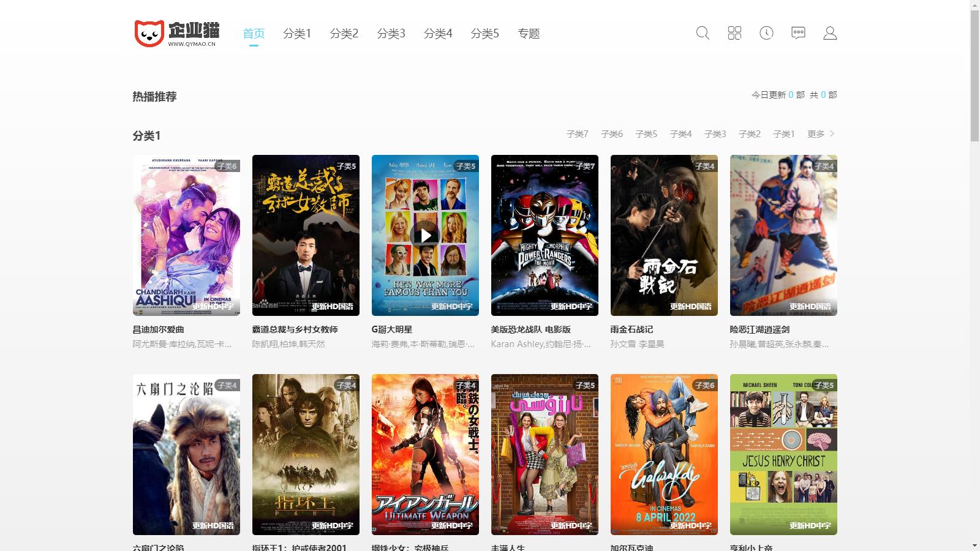Click the 子类6 badge on 昌迪加尔爱曲 poster
The height and width of the screenshot is (551, 980).
click(x=227, y=166)
